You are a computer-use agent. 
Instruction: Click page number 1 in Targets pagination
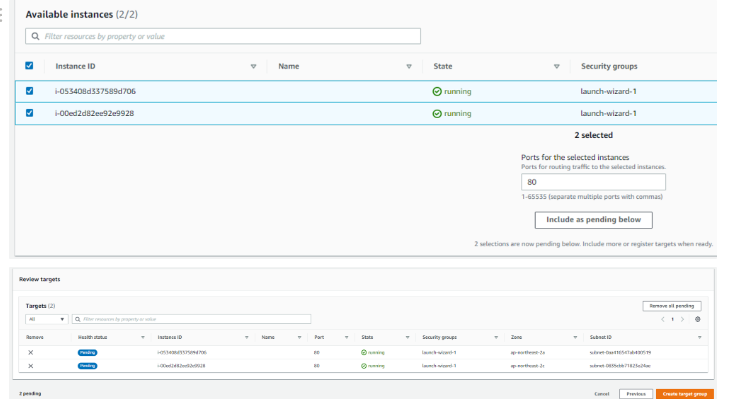tap(673, 320)
